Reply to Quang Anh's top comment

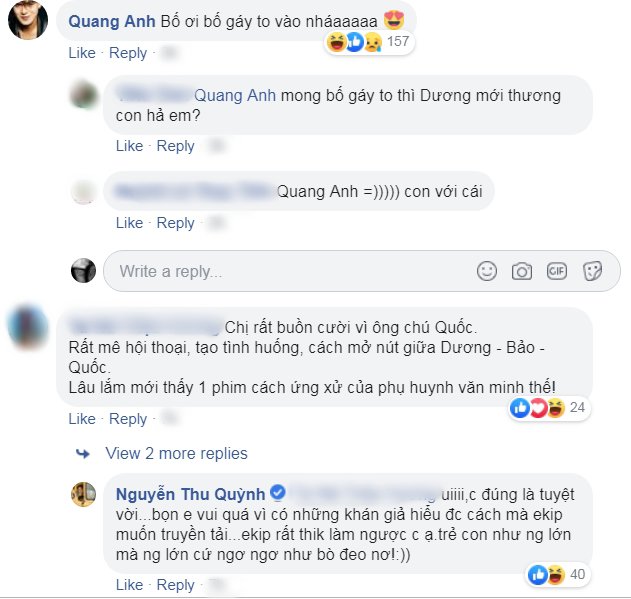(128, 53)
